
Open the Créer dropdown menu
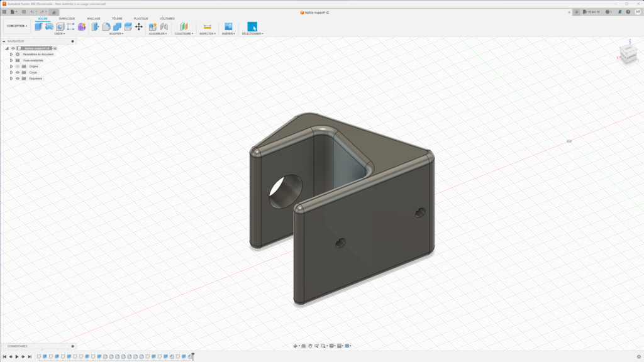click(x=60, y=34)
